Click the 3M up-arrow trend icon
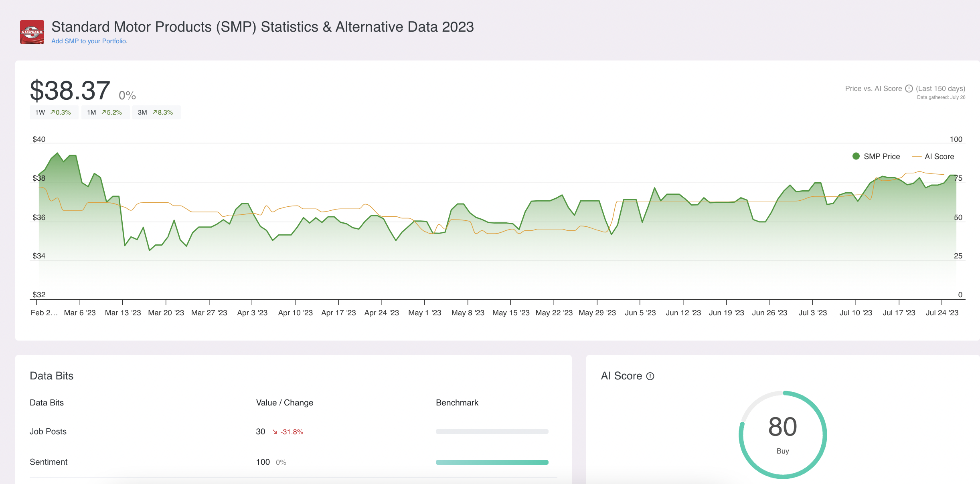The image size is (980, 484). tap(155, 113)
